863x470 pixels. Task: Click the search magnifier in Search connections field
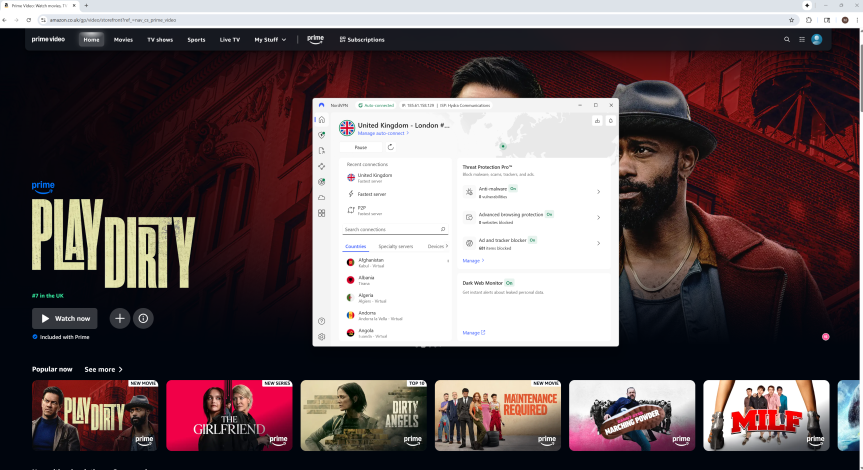[443, 229]
